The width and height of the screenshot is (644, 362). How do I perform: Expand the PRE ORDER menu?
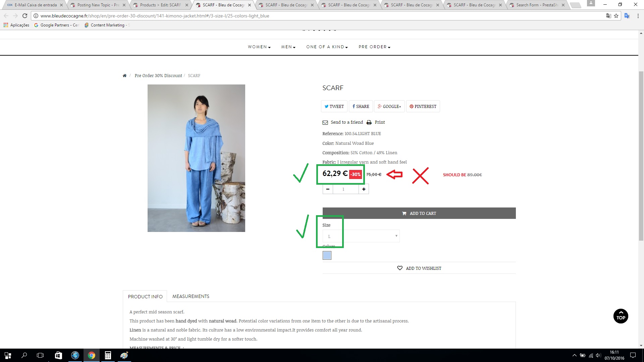(374, 47)
